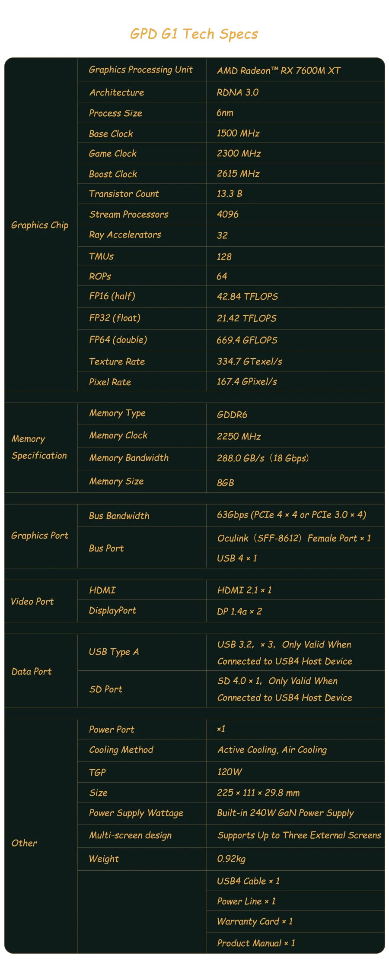Click the Weight value 0.92kg
Viewport: 389px width, 980px height.
coord(231,859)
